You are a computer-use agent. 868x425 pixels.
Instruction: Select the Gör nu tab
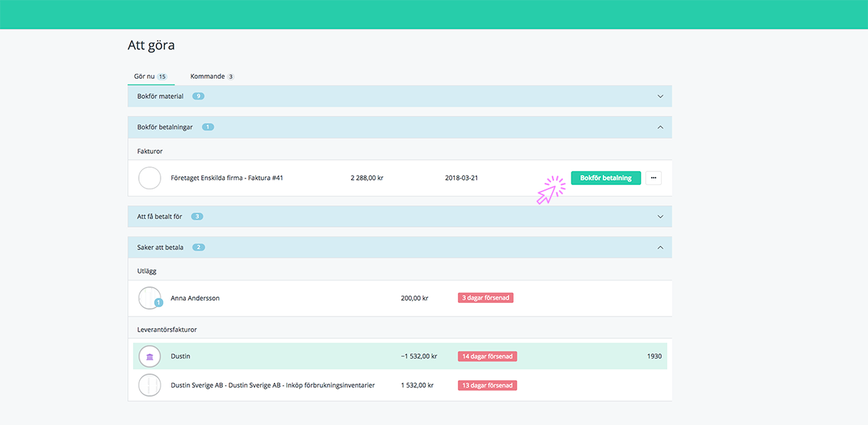point(150,77)
